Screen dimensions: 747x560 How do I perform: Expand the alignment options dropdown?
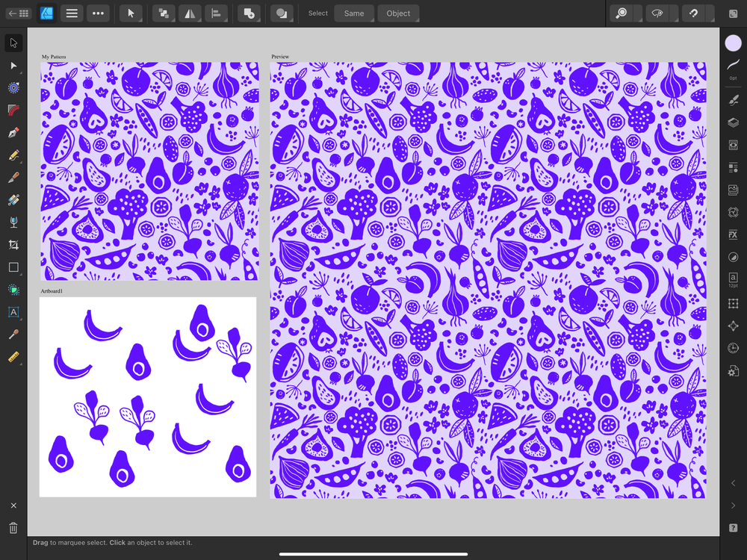[217, 13]
